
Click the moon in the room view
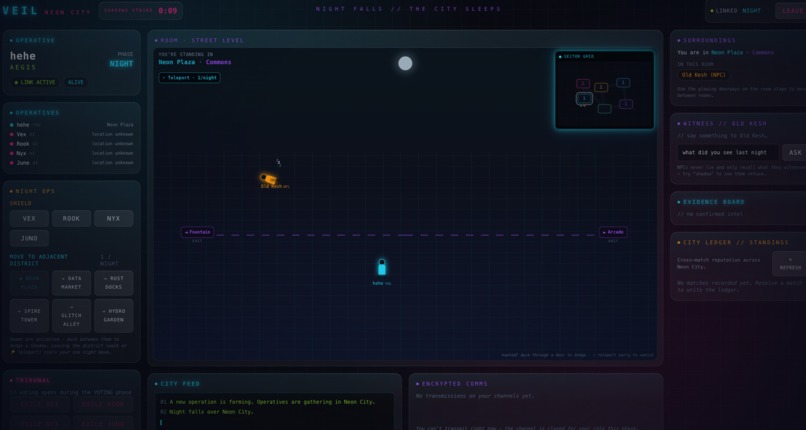click(x=406, y=63)
